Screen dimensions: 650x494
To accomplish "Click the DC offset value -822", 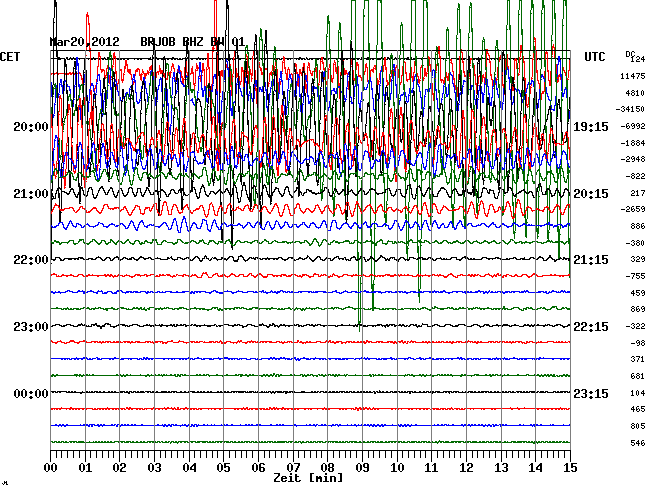I will point(635,176).
